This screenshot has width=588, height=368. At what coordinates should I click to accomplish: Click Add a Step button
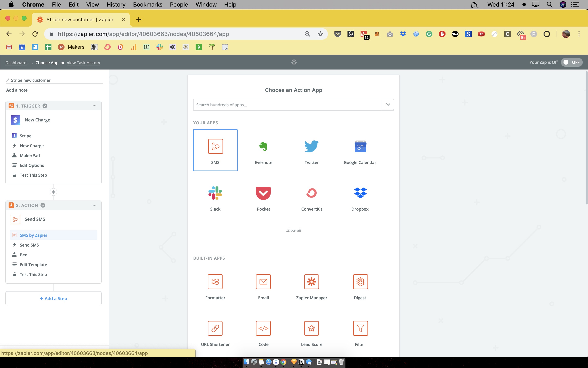point(53,298)
